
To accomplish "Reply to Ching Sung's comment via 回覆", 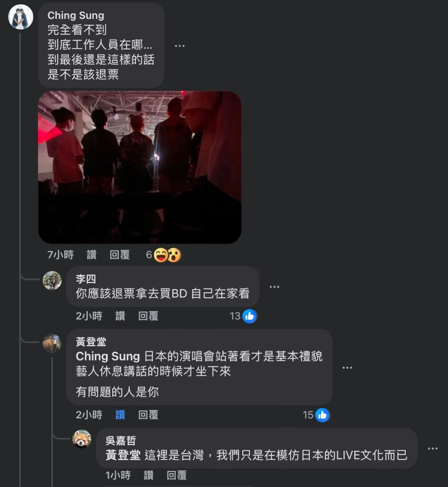I will click(x=119, y=255).
